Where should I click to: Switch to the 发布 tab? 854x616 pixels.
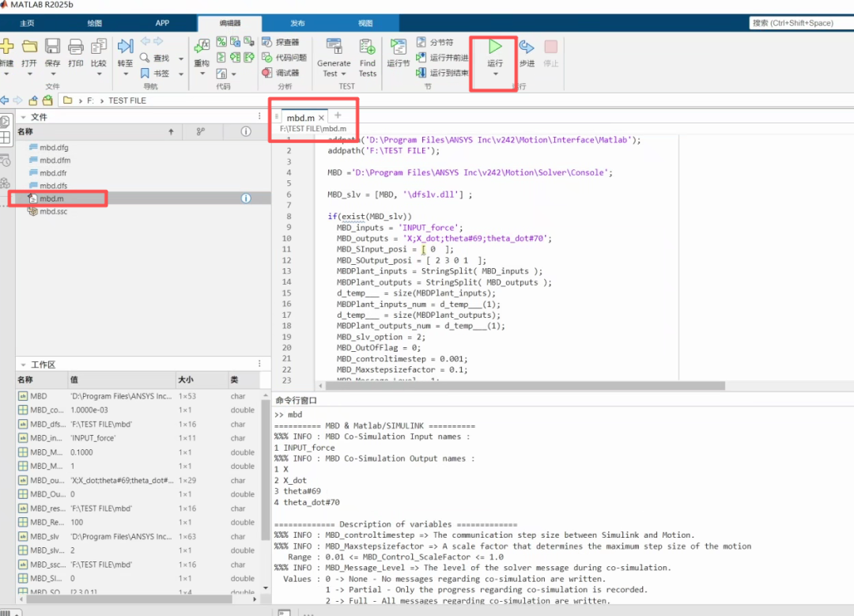[x=297, y=23]
